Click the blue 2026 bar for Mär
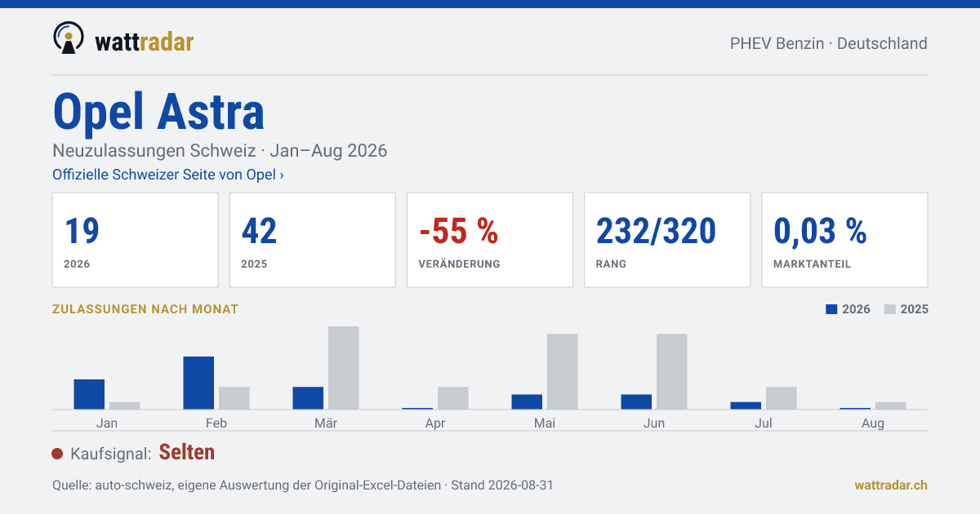 tap(308, 398)
